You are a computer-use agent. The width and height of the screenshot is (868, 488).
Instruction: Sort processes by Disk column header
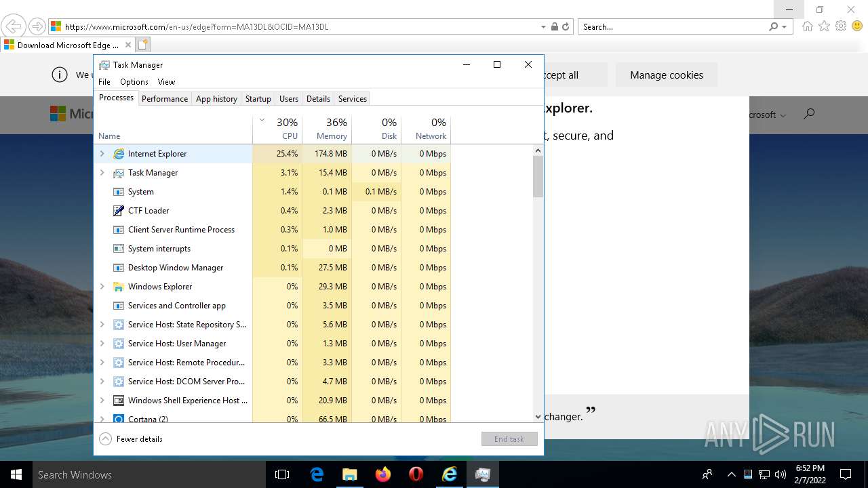tap(376, 128)
